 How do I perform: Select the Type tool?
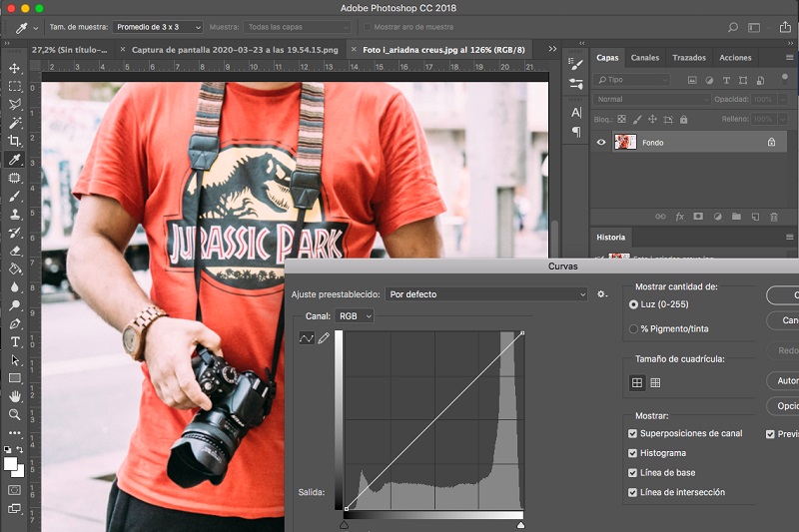pos(15,341)
